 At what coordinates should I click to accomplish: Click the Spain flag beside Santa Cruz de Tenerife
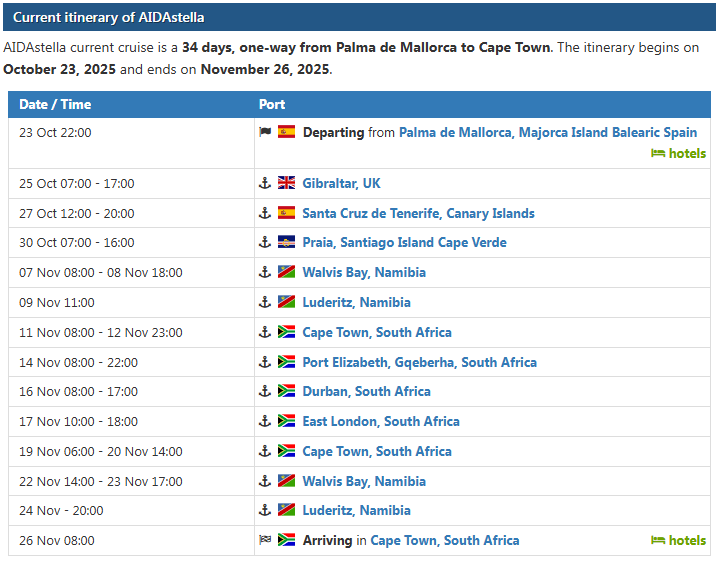[x=286, y=213]
